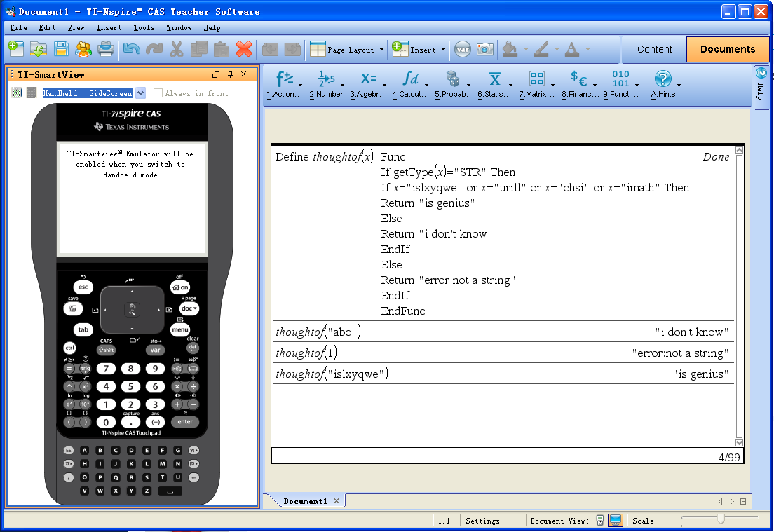Image resolution: width=774 pixels, height=532 pixels.
Task: Click the calculator entry line cursor
Action: pos(278,393)
